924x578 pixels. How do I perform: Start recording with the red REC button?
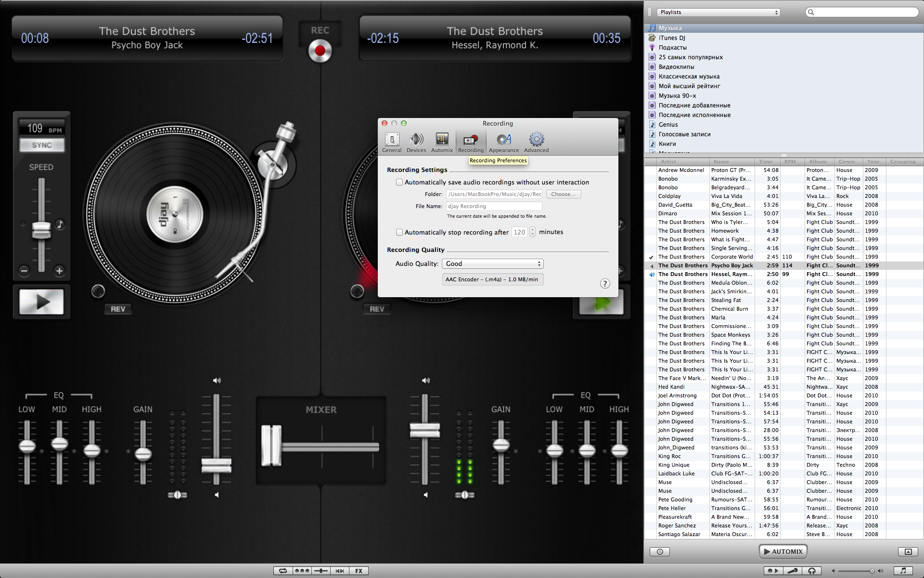(x=320, y=51)
